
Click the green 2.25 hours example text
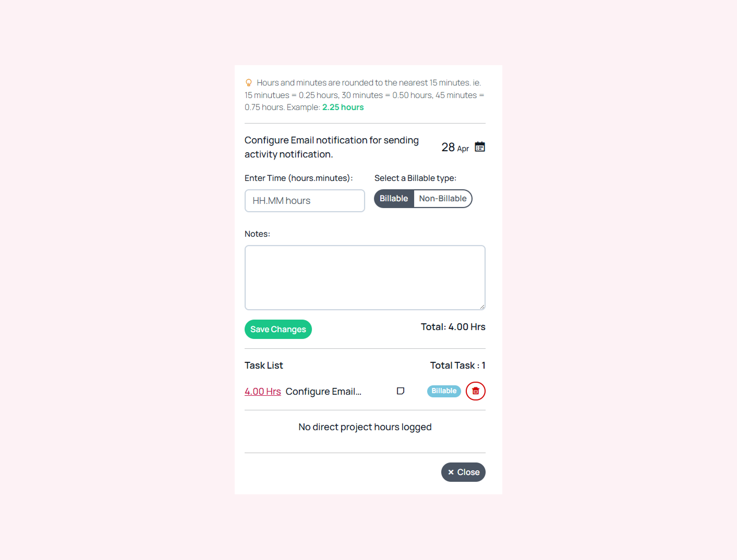343,107
